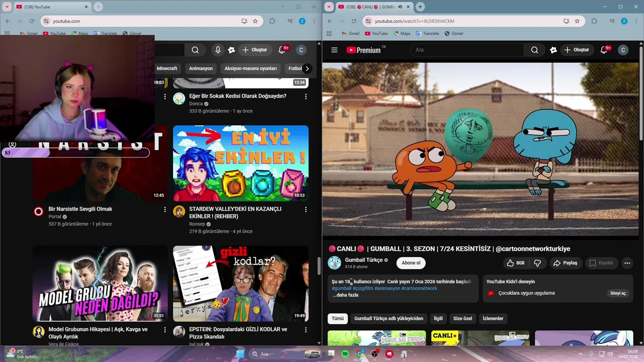644x362 pixels.
Task: Show hidden system tray icons
Action: pos(582,354)
